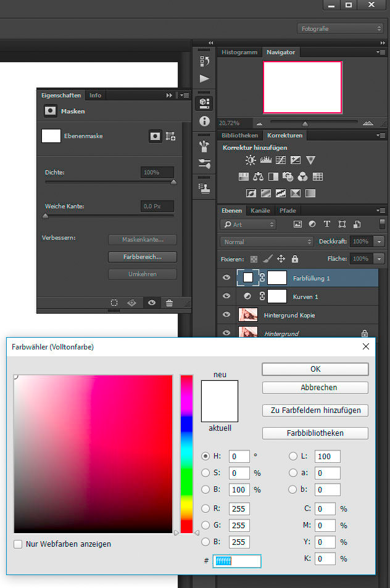
Task: Select the S saturation radio button
Action: point(205,473)
